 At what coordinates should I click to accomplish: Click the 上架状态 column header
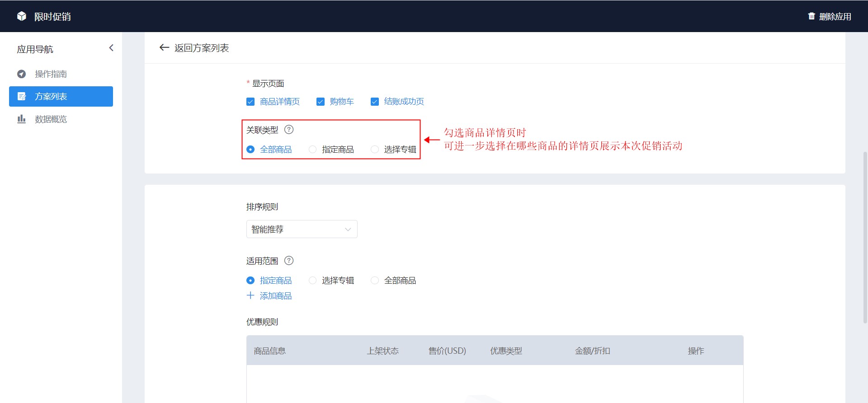click(x=383, y=351)
